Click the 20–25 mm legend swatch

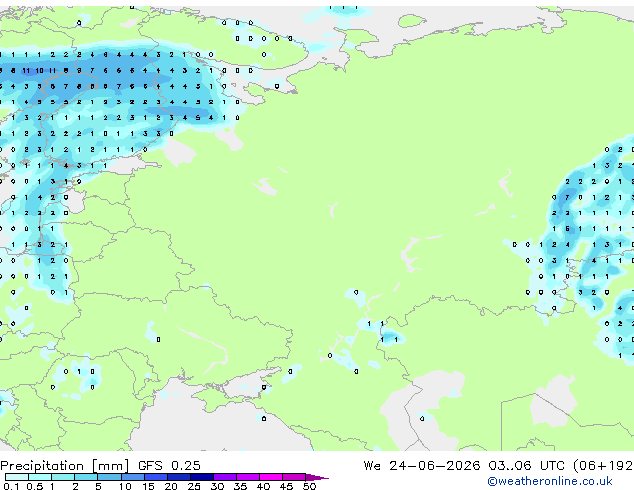179,477
